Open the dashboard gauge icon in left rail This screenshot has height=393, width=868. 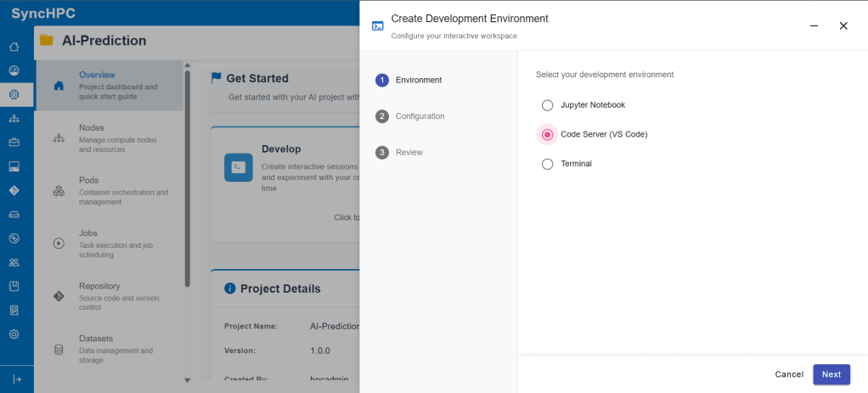click(x=14, y=70)
